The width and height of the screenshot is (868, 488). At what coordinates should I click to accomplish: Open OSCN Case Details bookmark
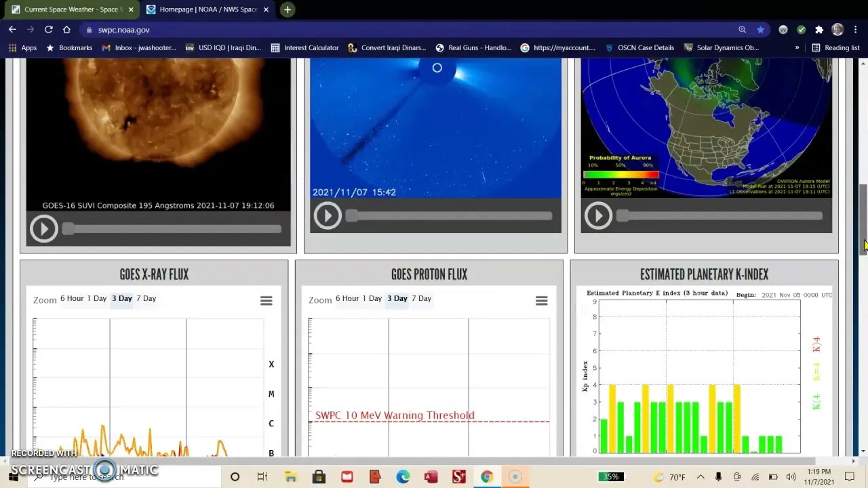pyautogui.click(x=639, y=48)
